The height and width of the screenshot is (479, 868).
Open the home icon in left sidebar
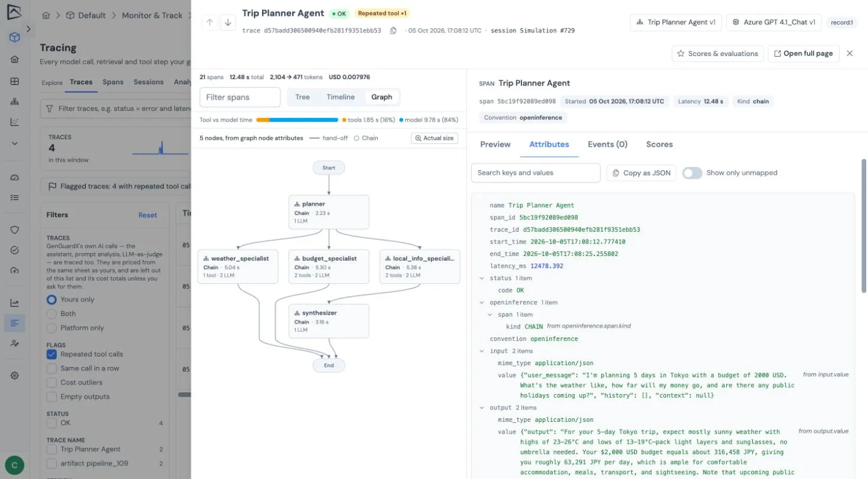15,60
